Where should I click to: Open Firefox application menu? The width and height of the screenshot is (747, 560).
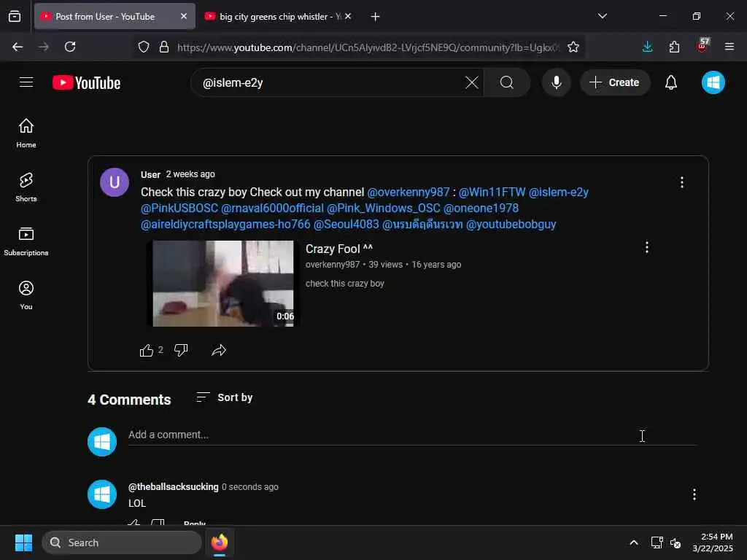[729, 47]
